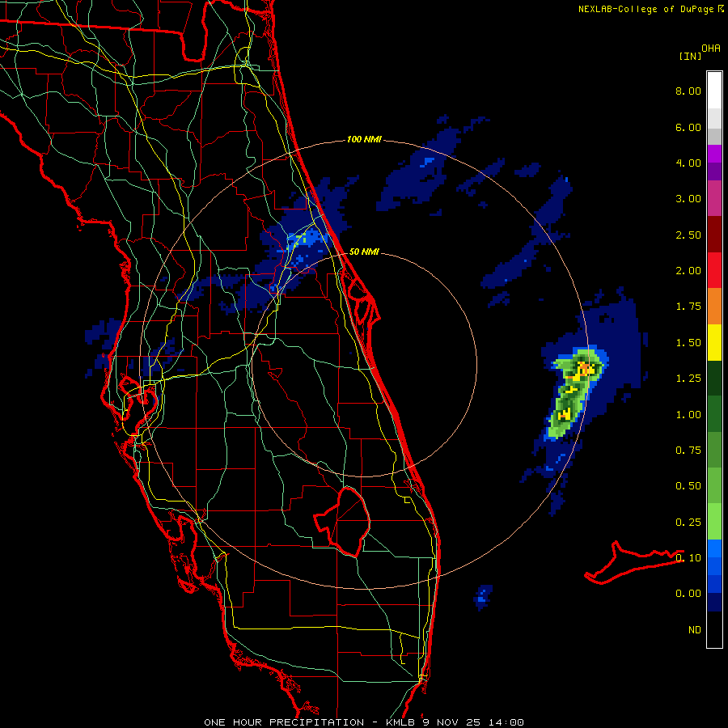Click the Grand Bahama island outline

(633, 563)
